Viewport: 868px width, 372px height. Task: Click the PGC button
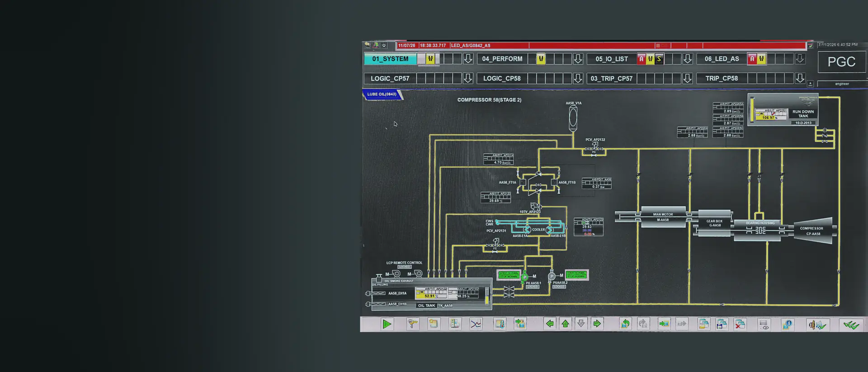click(842, 62)
